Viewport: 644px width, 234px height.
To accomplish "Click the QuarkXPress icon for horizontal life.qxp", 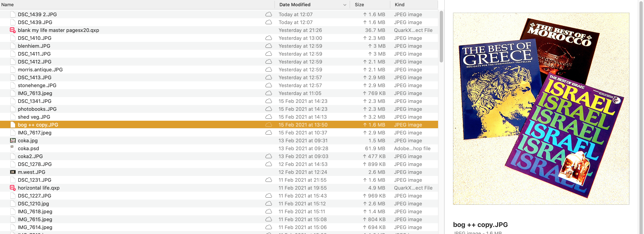I will (x=12, y=188).
